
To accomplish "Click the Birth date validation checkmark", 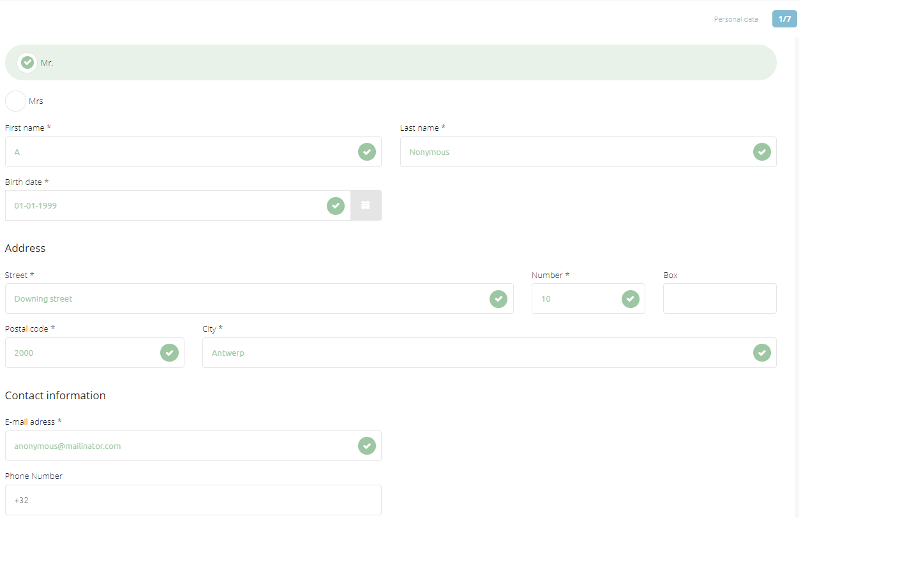I will coord(336,206).
